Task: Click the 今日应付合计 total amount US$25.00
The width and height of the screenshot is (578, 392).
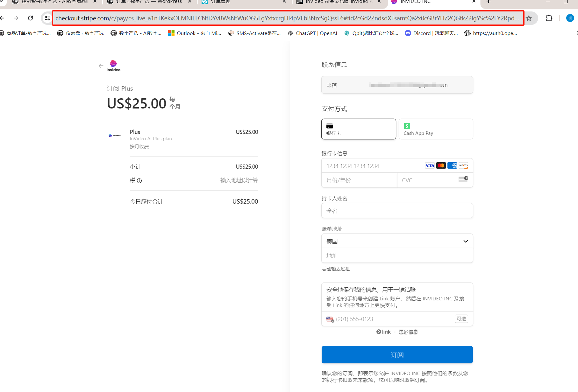Action: 245,201
